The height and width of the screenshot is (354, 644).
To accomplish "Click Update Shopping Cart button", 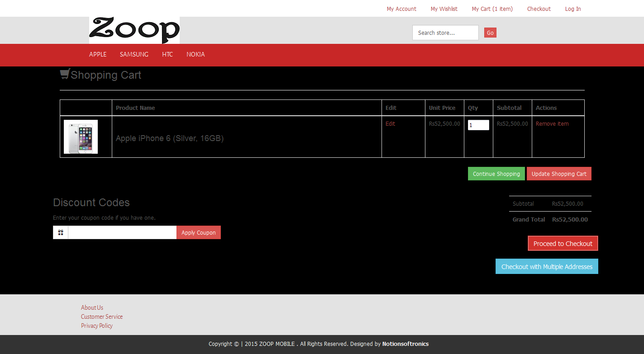I will point(559,174).
